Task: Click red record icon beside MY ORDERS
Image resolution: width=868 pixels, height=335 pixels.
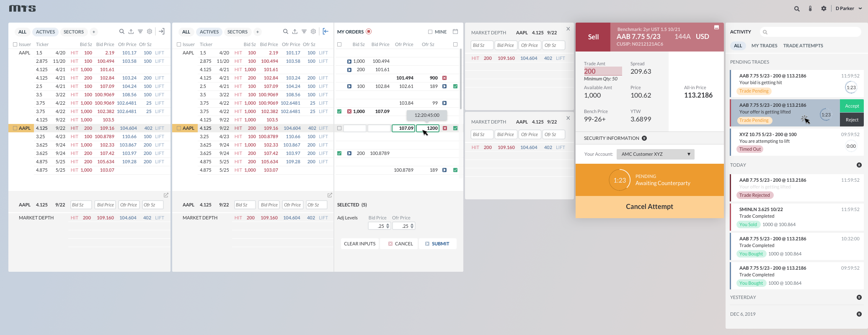Action: [x=369, y=31]
